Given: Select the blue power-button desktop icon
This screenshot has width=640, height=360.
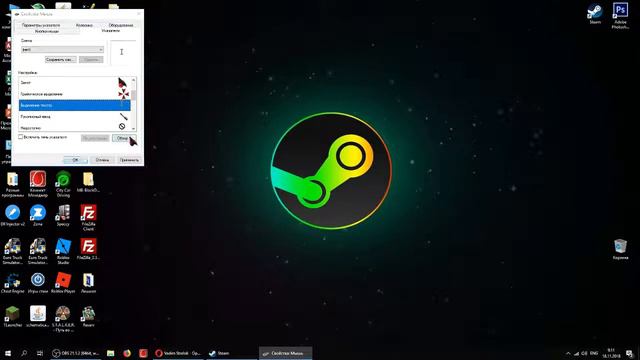Looking at the screenshot, I should tap(38, 283).
